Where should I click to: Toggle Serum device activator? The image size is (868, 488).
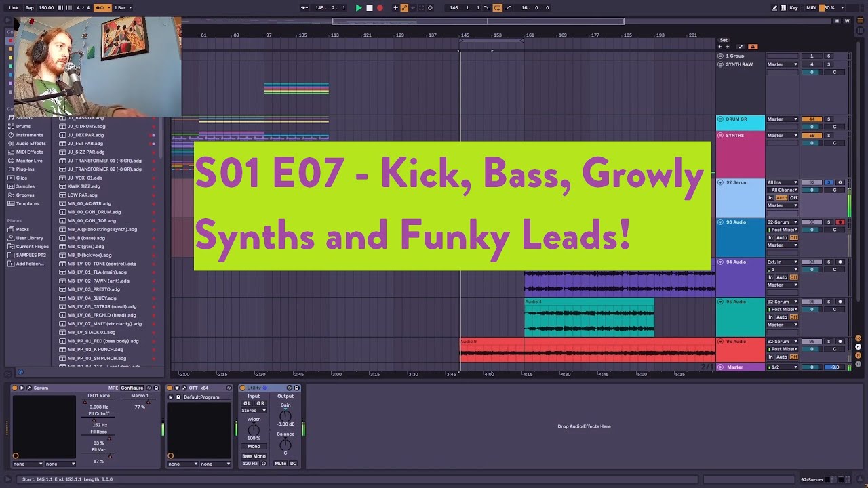(x=15, y=388)
